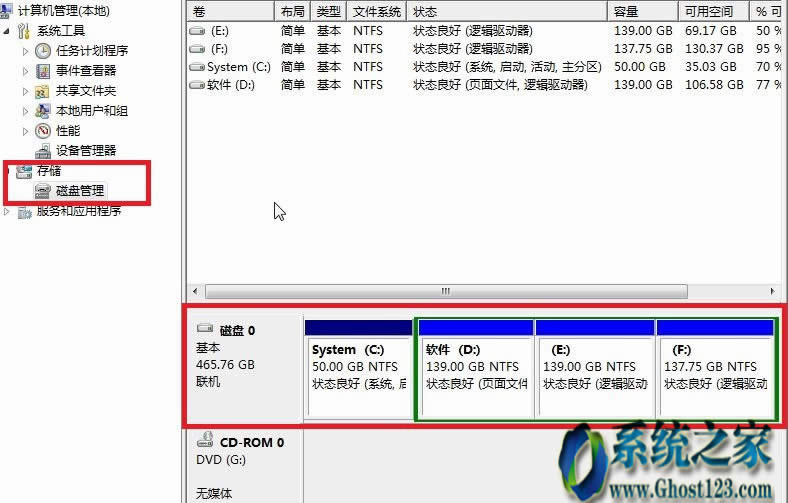Select the 软件 (D:) partition block
The height and width of the screenshot is (503, 788).
point(475,368)
